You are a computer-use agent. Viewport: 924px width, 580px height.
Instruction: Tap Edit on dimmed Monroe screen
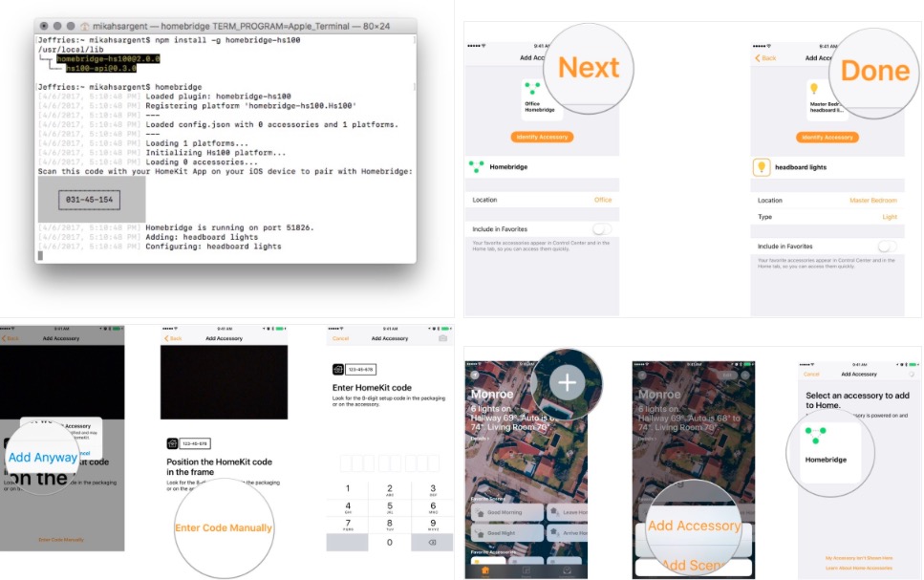[728, 375]
